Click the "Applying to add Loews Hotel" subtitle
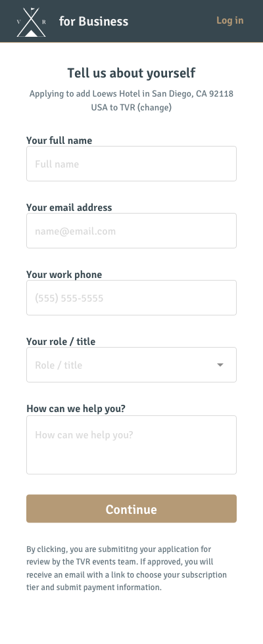This screenshot has height=644, width=263. (x=131, y=100)
